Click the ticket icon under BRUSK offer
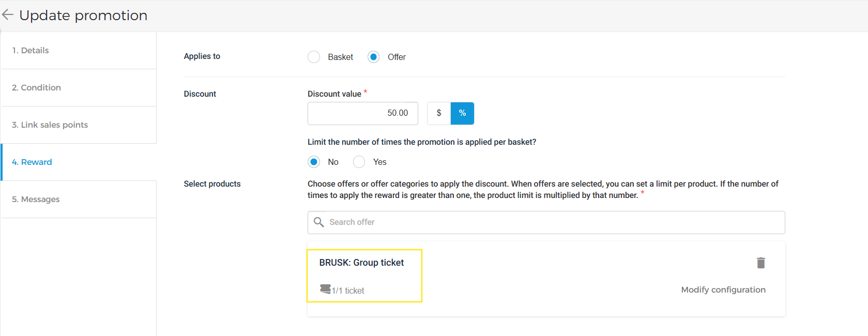 pyautogui.click(x=325, y=289)
